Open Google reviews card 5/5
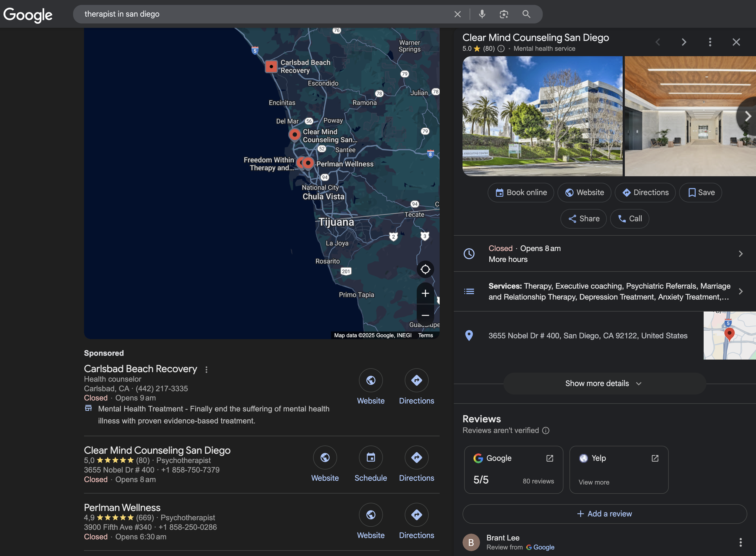Image resolution: width=756 pixels, height=556 pixels. [513, 470]
